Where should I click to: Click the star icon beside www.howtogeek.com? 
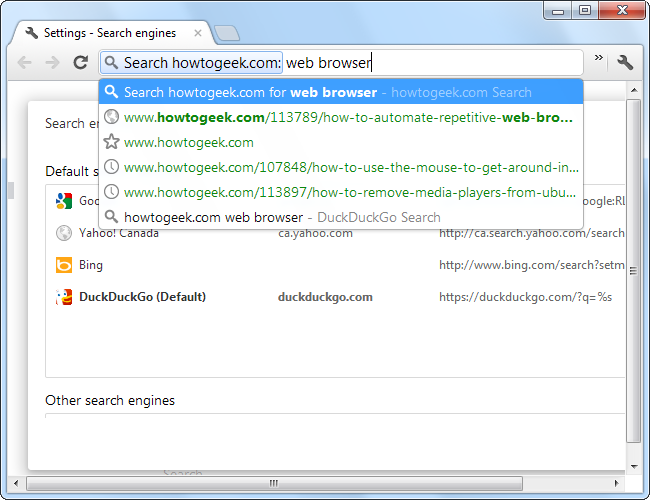click(111, 142)
